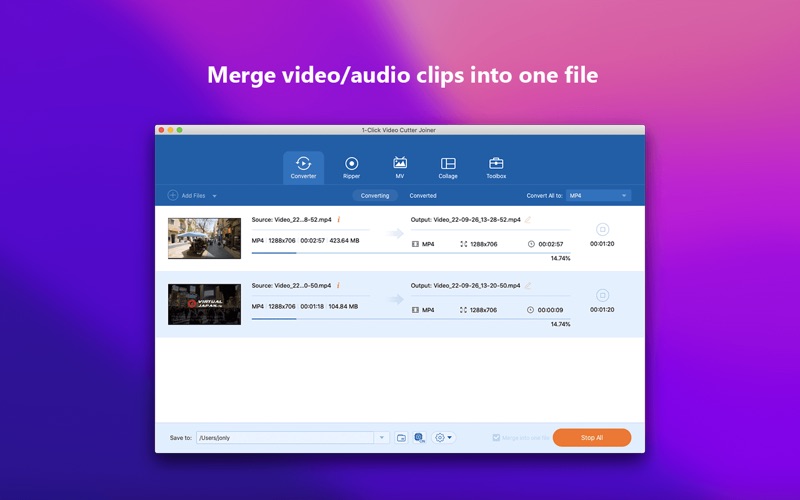Image resolution: width=800 pixels, height=500 pixels.
Task: Select the Converting tab
Action: point(375,196)
